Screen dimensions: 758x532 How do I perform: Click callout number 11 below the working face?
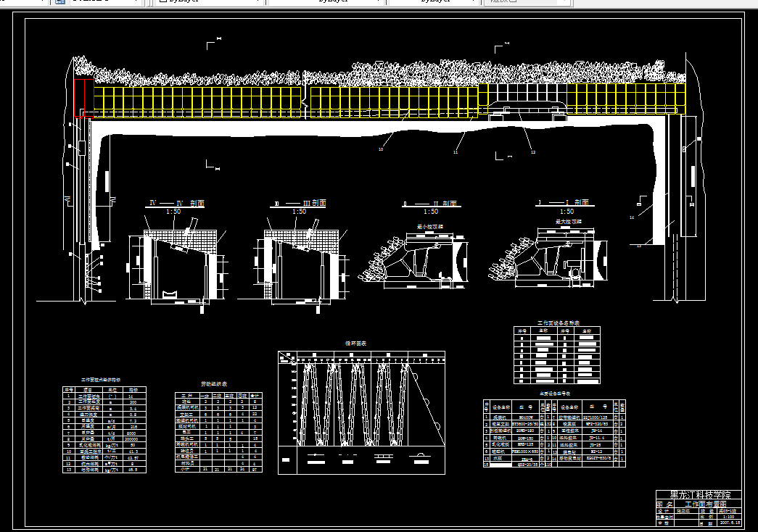[x=456, y=152]
